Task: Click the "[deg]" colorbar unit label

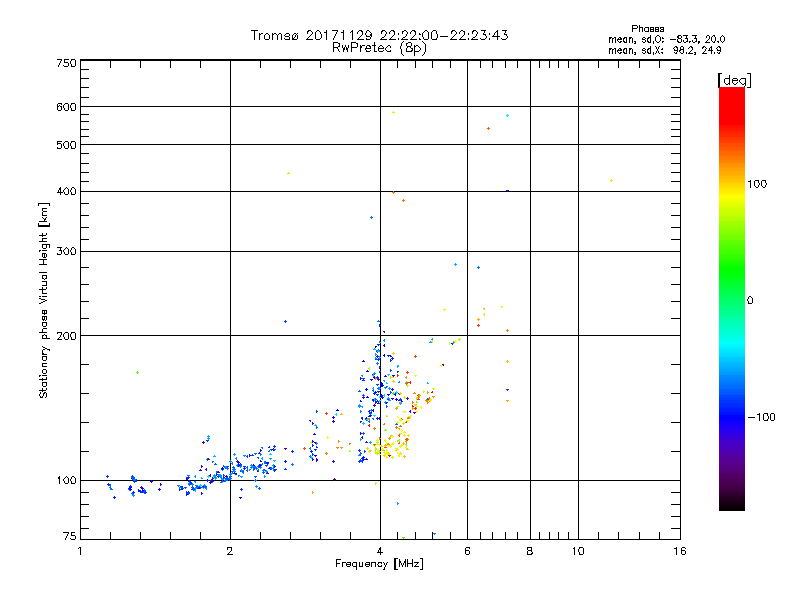Action: tap(734, 81)
